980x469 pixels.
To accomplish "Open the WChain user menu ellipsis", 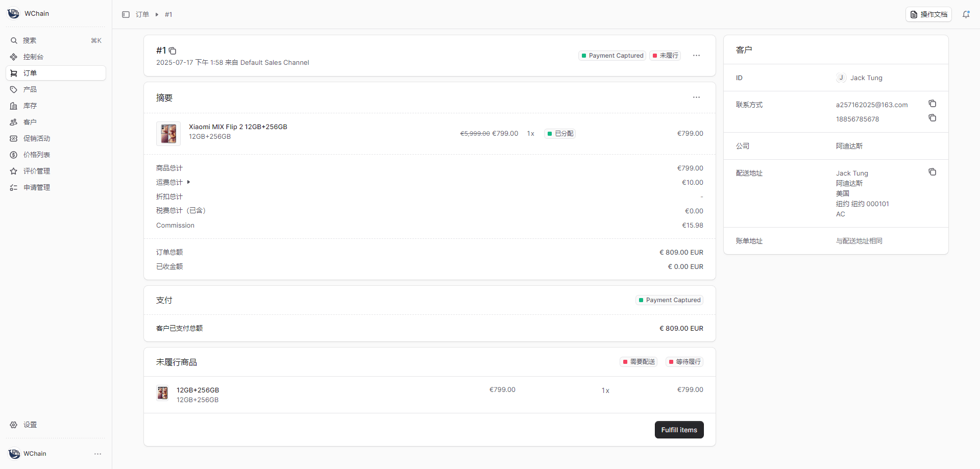I will coord(97,454).
